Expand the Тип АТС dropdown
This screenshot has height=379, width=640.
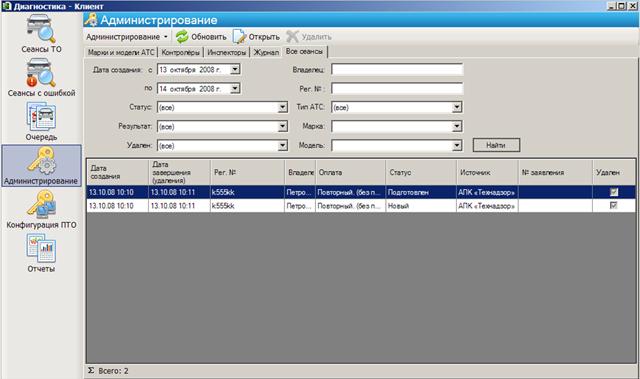457,107
